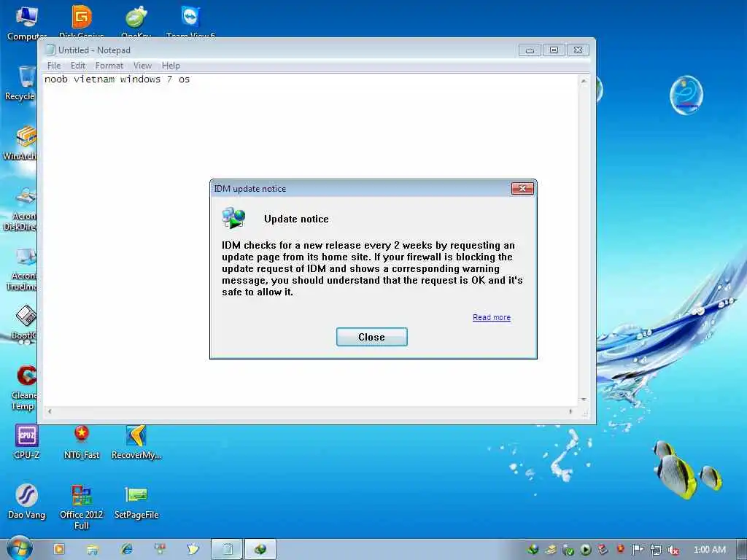Viewport: 747px width, 560px height.
Task: Open the View menu in Notepad
Action: click(x=142, y=65)
